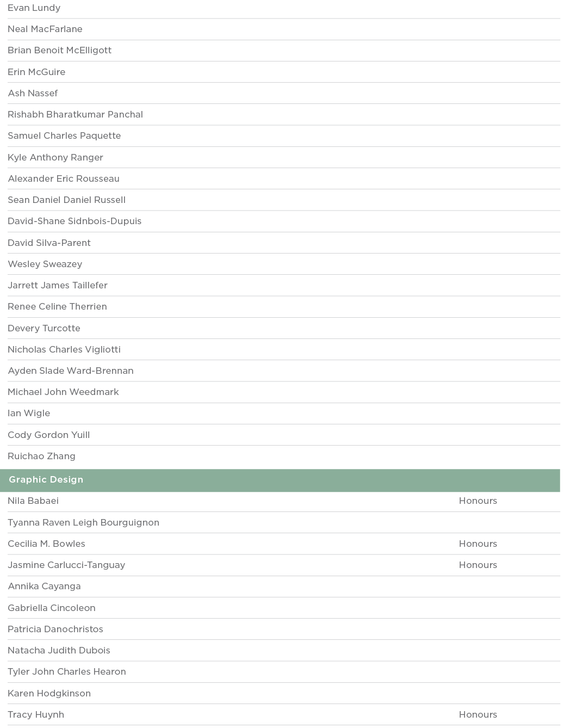
Task: Click the Graphic Design section header
Action: click(46, 480)
